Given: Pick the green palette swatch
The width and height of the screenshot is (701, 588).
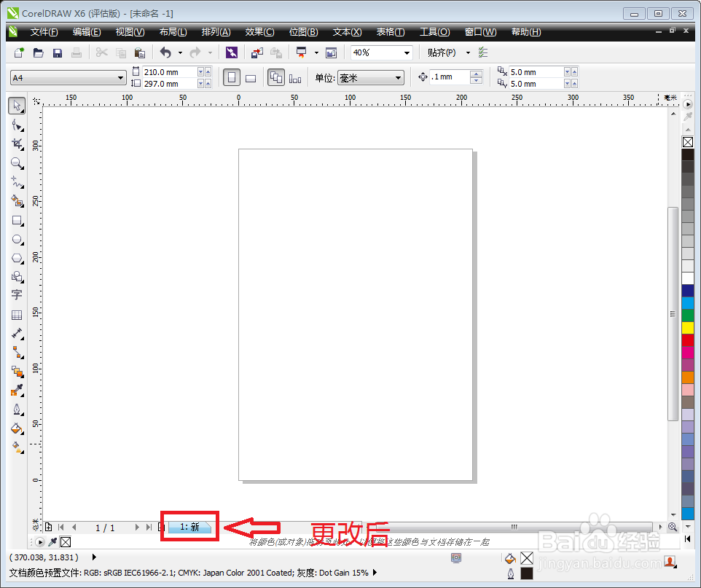Looking at the screenshot, I should point(688,315).
